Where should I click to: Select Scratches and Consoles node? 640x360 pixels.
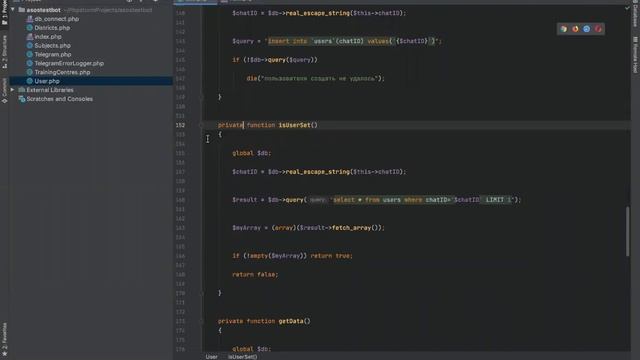pos(60,99)
